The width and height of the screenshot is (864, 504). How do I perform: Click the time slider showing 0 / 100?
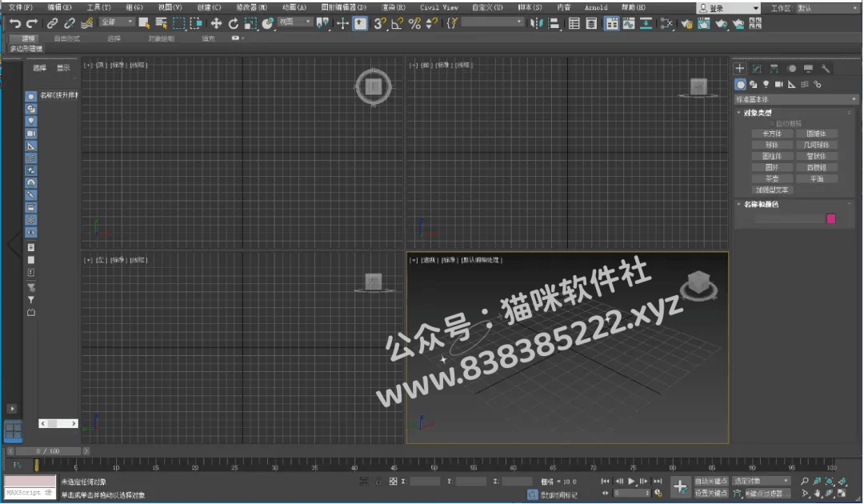47,451
